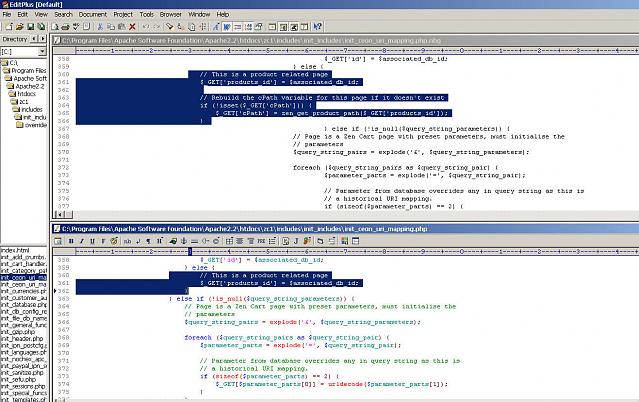The height and width of the screenshot is (402, 639).
Task: Open the Window menu
Action: coord(199,14)
